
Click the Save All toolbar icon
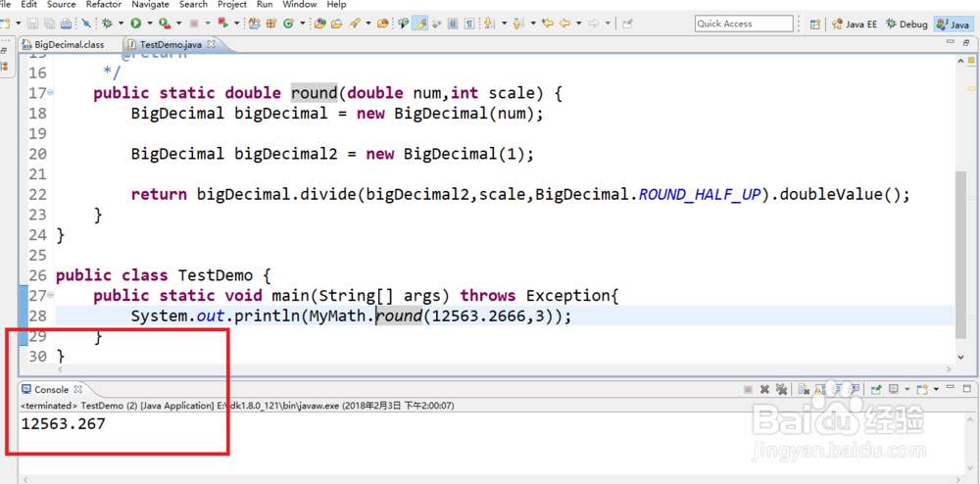(x=49, y=24)
